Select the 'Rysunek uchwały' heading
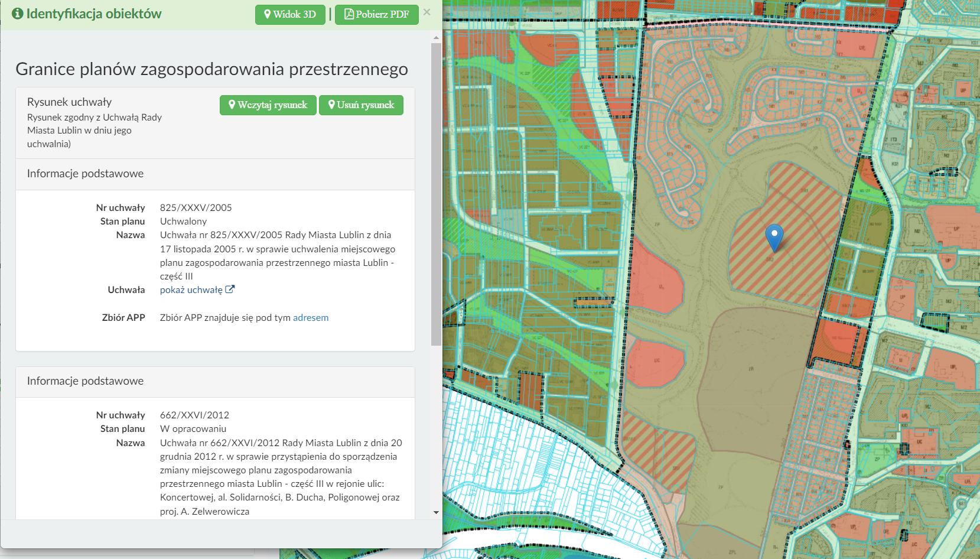 tap(69, 102)
